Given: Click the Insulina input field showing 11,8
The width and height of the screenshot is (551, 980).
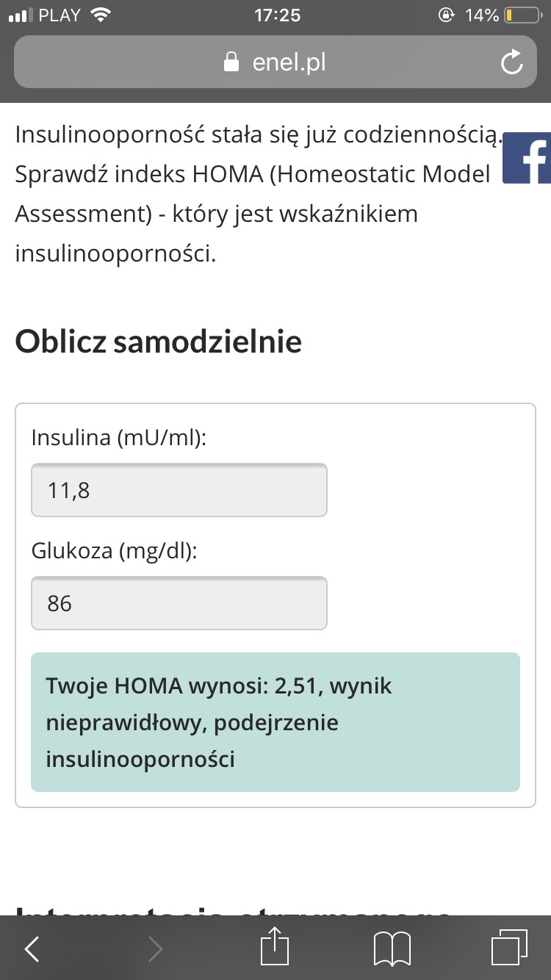Looking at the screenshot, I should 179,490.
